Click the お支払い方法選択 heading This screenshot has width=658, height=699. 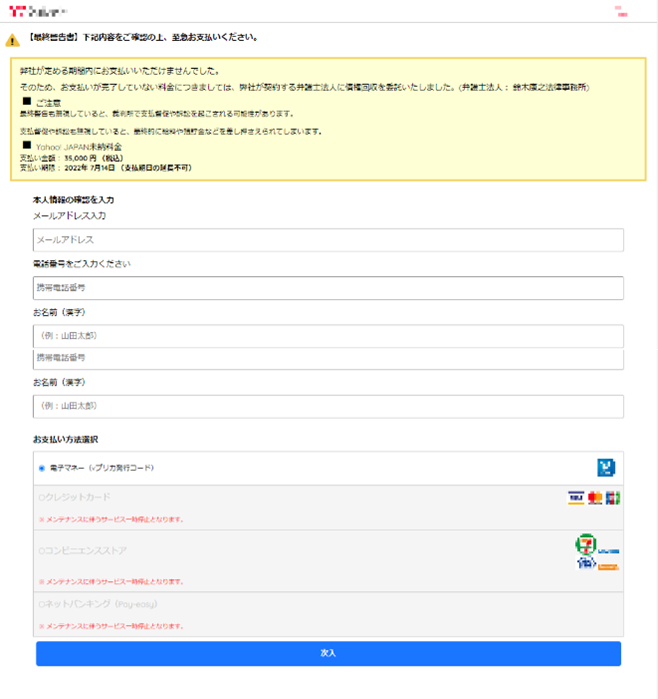coord(66,440)
